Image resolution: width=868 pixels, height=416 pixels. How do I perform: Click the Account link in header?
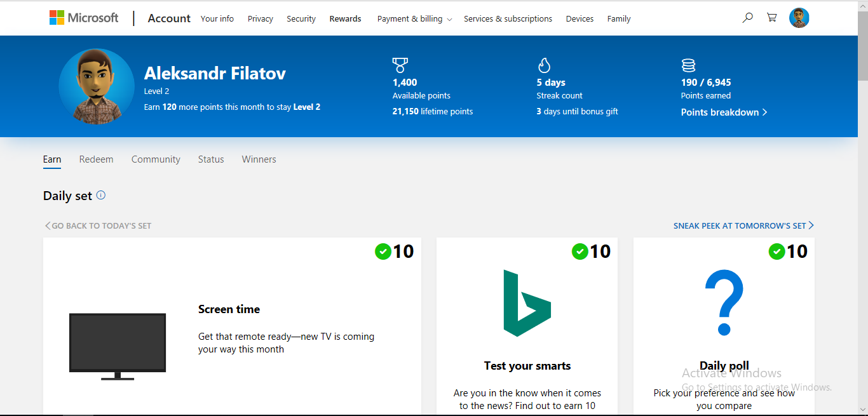169,18
